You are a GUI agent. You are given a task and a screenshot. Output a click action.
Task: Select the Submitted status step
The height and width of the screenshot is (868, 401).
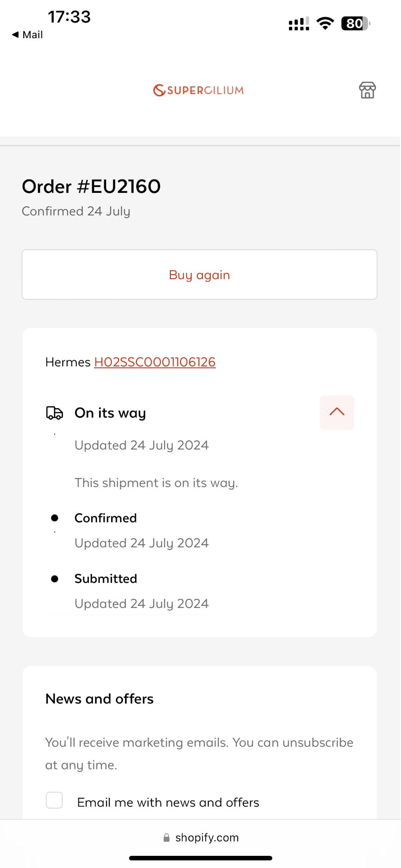click(105, 579)
